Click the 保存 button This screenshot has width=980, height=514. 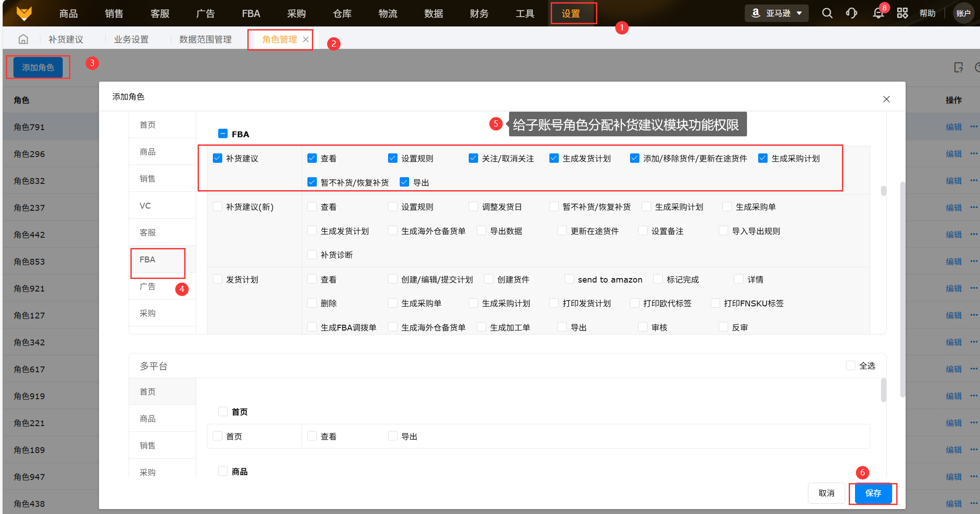(x=873, y=493)
